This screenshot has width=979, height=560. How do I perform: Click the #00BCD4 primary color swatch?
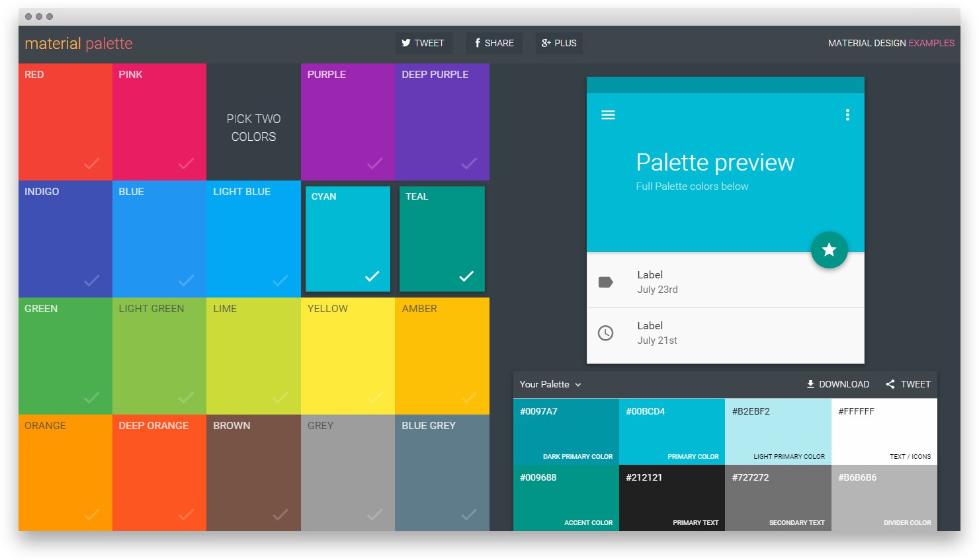click(672, 432)
